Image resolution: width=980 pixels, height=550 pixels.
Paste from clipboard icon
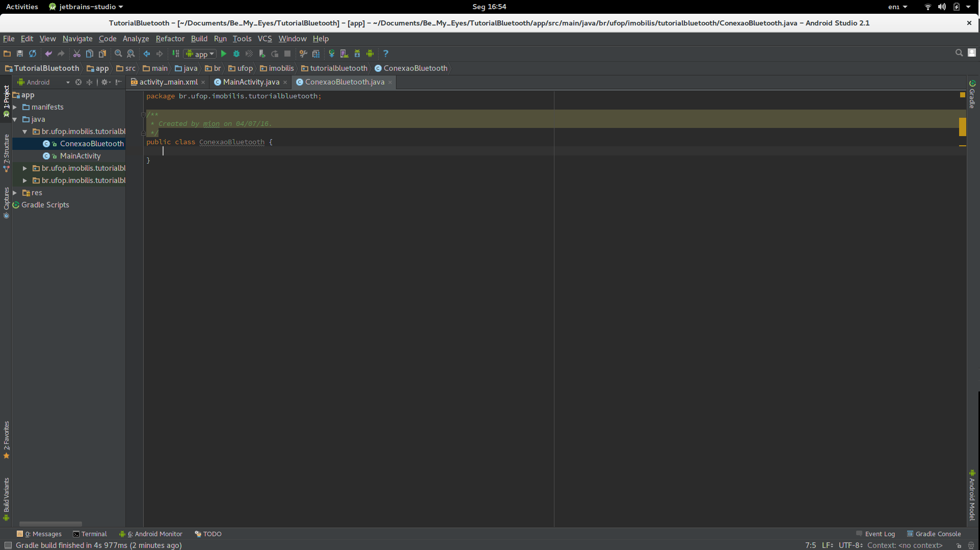(102, 54)
